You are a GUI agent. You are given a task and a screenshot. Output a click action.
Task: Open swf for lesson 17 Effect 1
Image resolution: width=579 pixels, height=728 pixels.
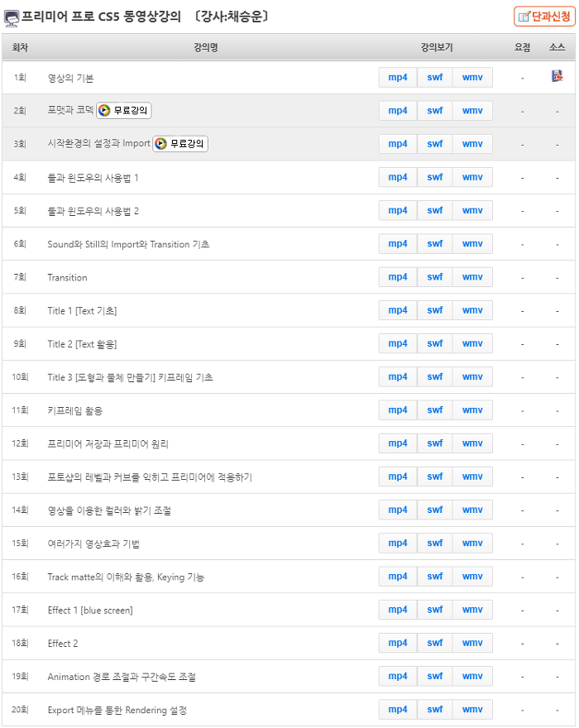click(x=434, y=610)
